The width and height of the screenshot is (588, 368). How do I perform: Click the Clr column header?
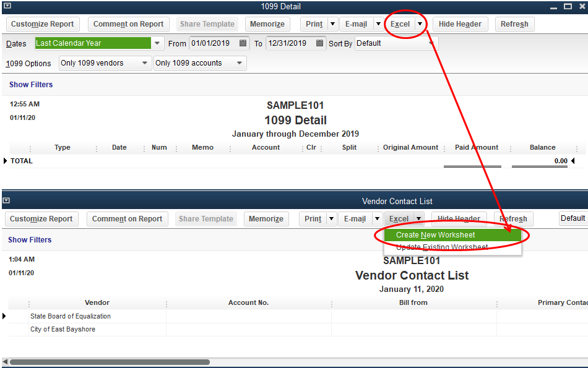[311, 147]
